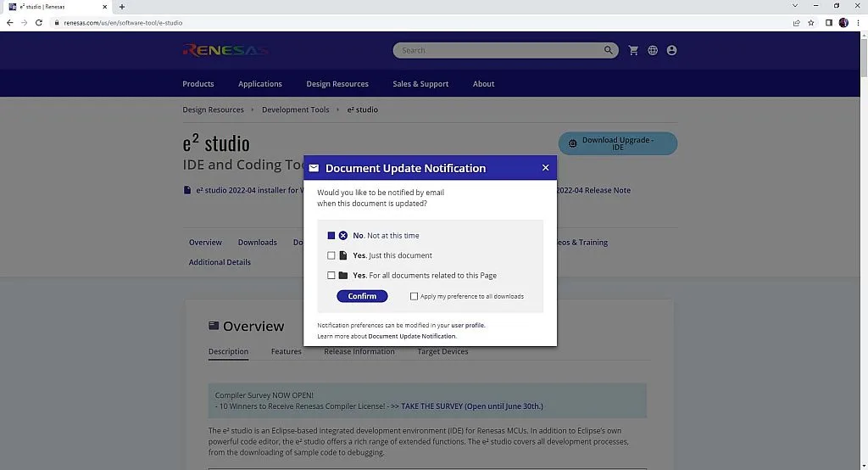Image resolution: width=868 pixels, height=470 pixels.
Task: Click the Confirm button
Action: click(x=362, y=296)
